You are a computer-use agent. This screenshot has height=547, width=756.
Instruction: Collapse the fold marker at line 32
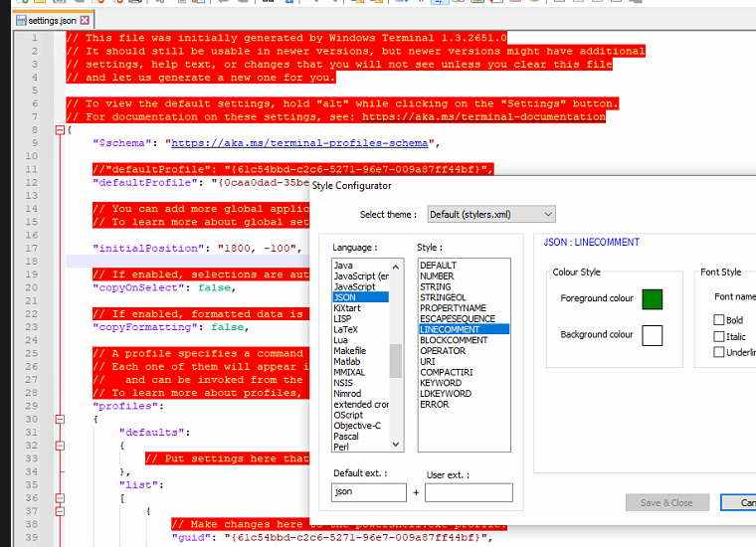(x=60, y=446)
